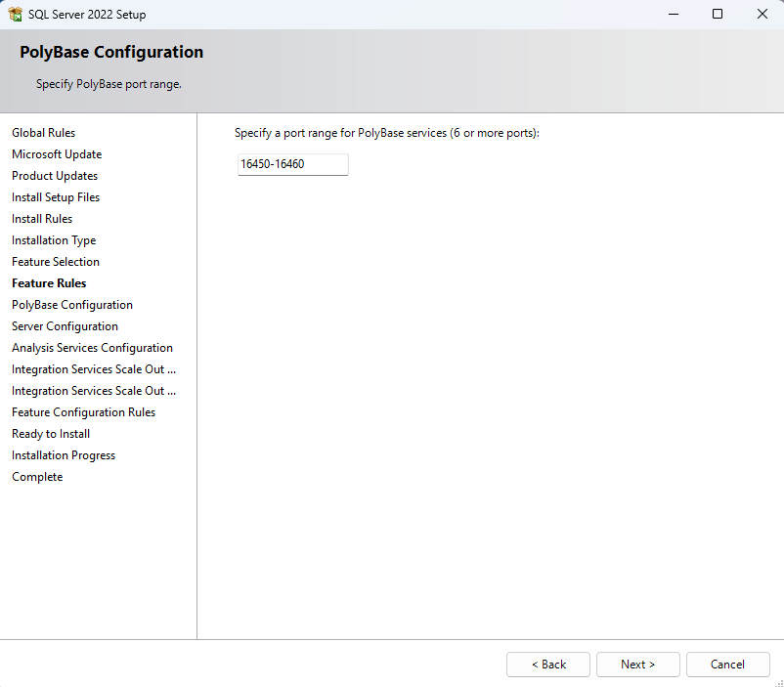Select the Install Setup Files step
This screenshot has height=687, width=784.
click(x=56, y=197)
